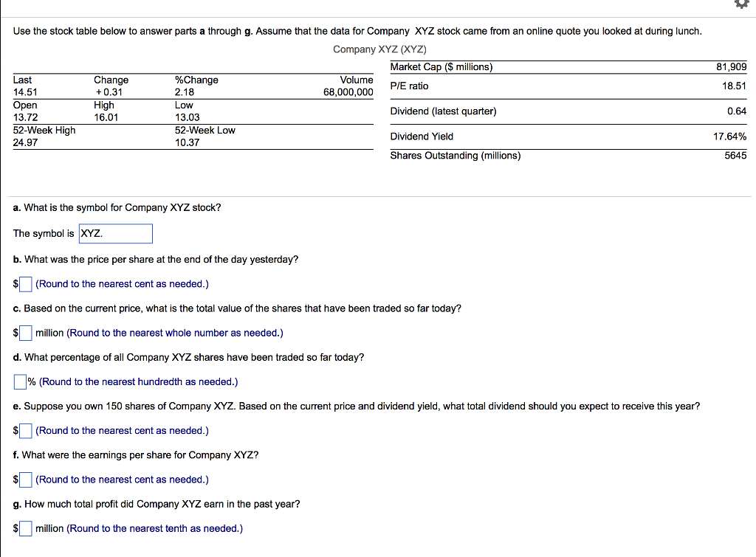The width and height of the screenshot is (756, 557).
Task: Click the %Change value 2.18
Action: pos(185,92)
